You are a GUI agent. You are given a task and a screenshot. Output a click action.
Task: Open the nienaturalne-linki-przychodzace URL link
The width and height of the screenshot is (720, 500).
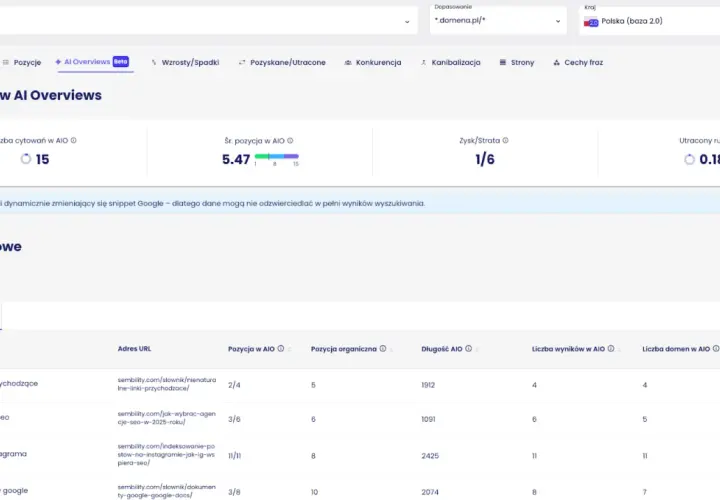click(x=167, y=384)
